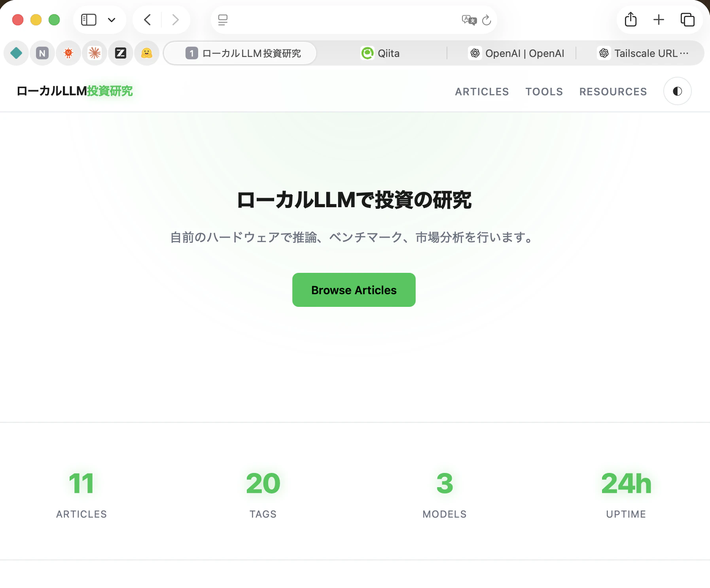Click the Safari address bar field
This screenshot has height=588, width=710.
pyautogui.click(x=354, y=20)
